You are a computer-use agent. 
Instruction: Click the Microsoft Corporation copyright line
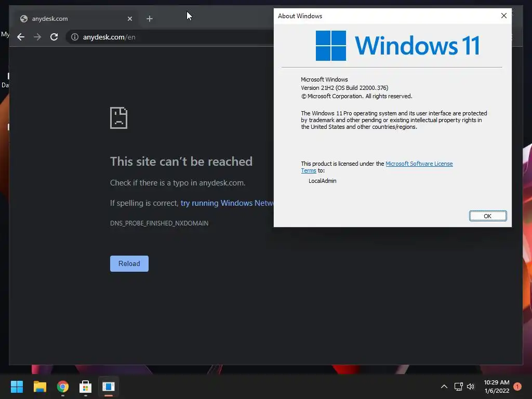point(356,96)
